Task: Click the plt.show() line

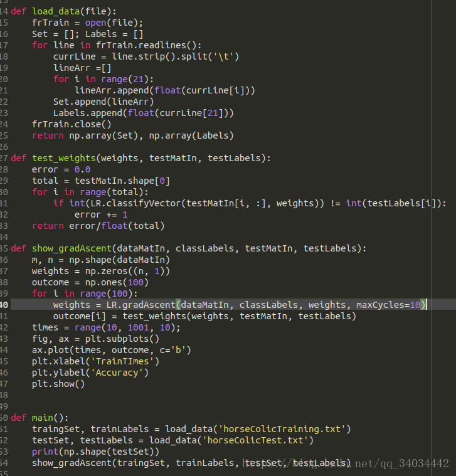Action: (x=58, y=384)
